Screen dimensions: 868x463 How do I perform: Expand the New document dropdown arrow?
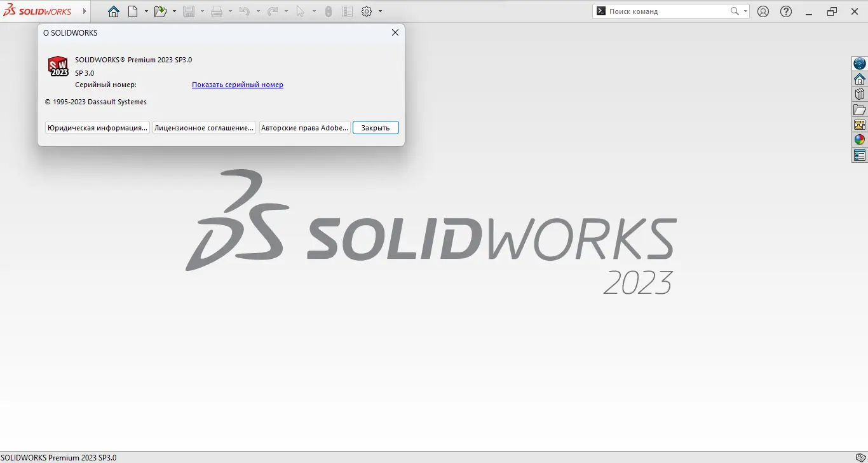(x=146, y=11)
